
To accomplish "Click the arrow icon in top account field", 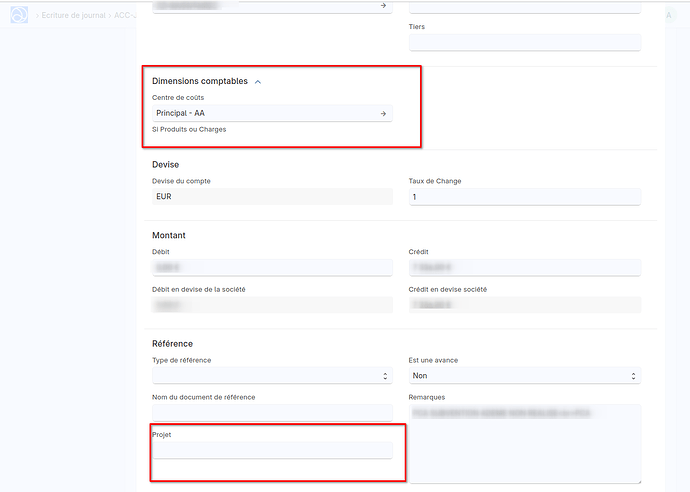I will pos(383,6).
